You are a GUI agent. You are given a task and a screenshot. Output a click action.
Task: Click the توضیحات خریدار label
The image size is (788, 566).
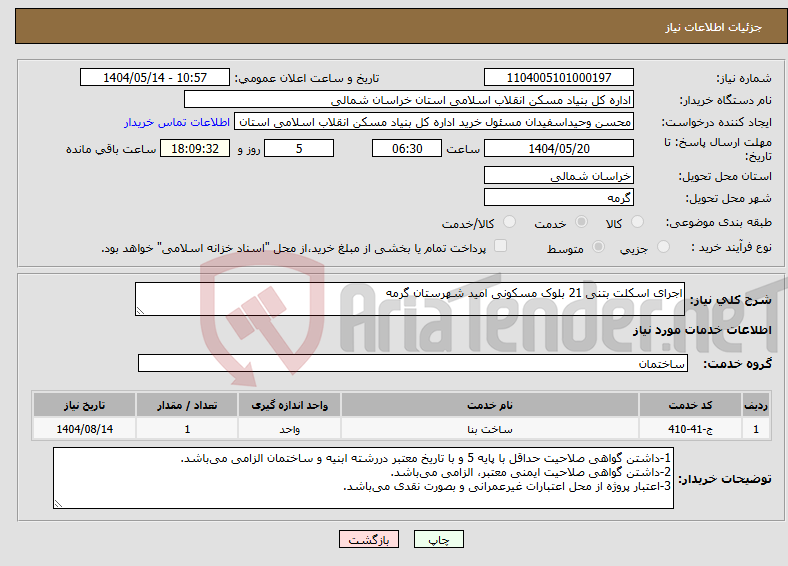pos(725,479)
